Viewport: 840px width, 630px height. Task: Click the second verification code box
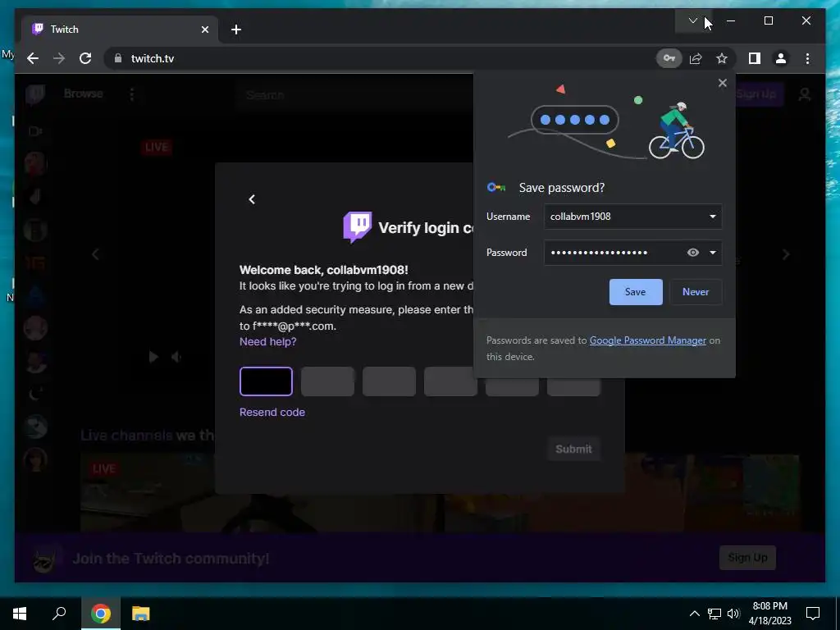(x=327, y=381)
